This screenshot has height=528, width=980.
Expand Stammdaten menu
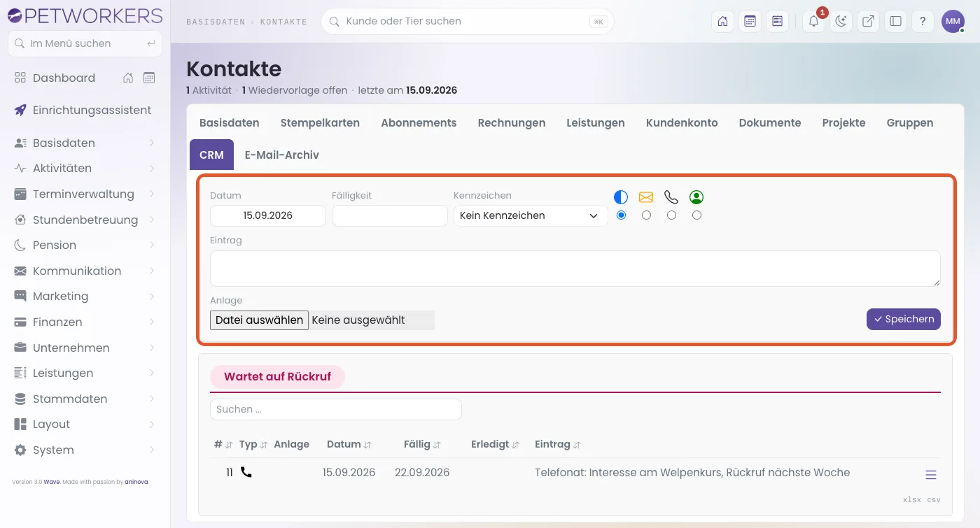[84, 399]
